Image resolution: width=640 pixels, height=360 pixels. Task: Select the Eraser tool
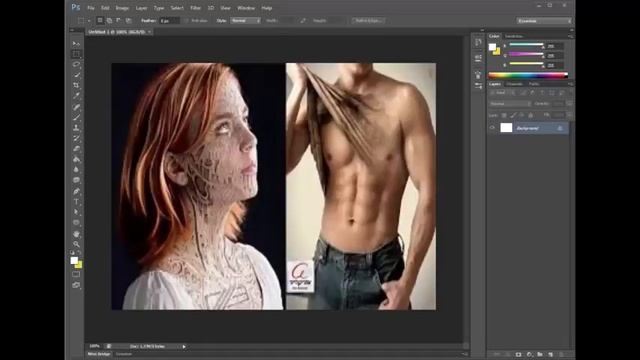(76, 149)
